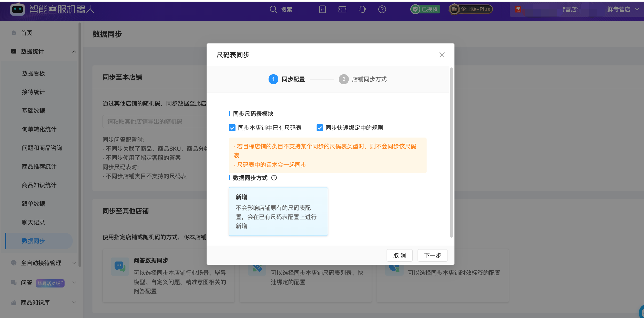Click step 1 circle 同步配置

(x=273, y=79)
